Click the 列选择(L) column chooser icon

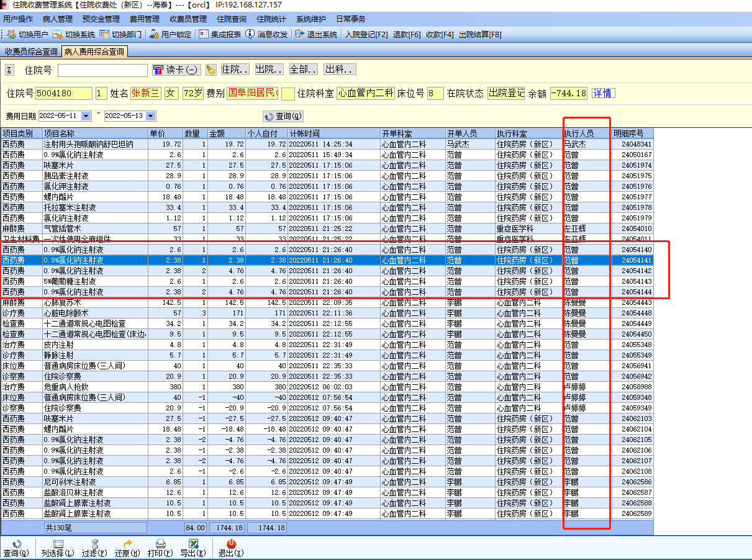(58, 544)
